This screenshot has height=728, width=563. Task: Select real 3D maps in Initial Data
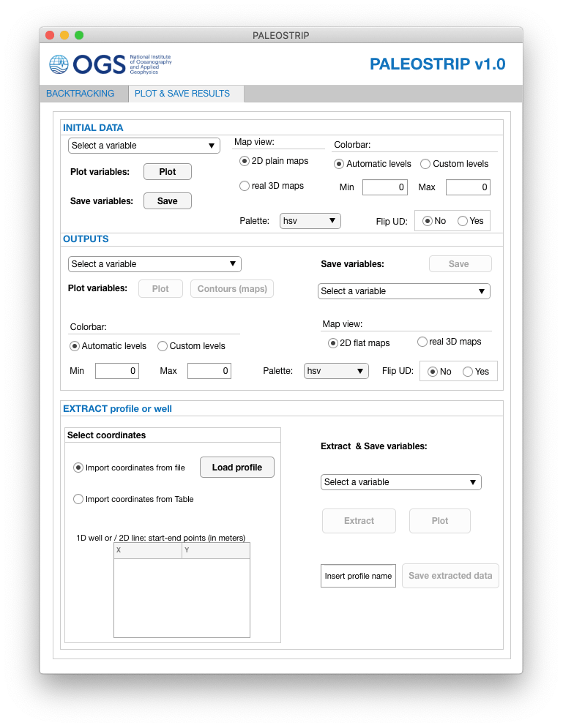245,186
